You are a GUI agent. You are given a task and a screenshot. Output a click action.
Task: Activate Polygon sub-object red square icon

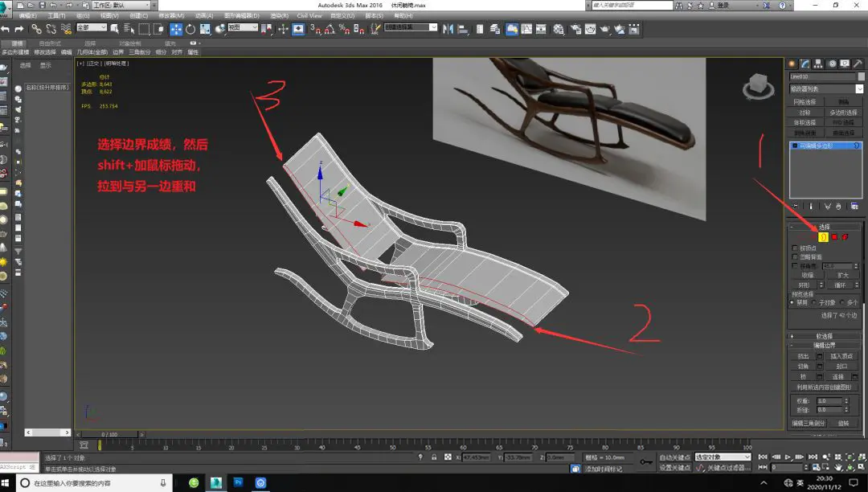(x=834, y=237)
